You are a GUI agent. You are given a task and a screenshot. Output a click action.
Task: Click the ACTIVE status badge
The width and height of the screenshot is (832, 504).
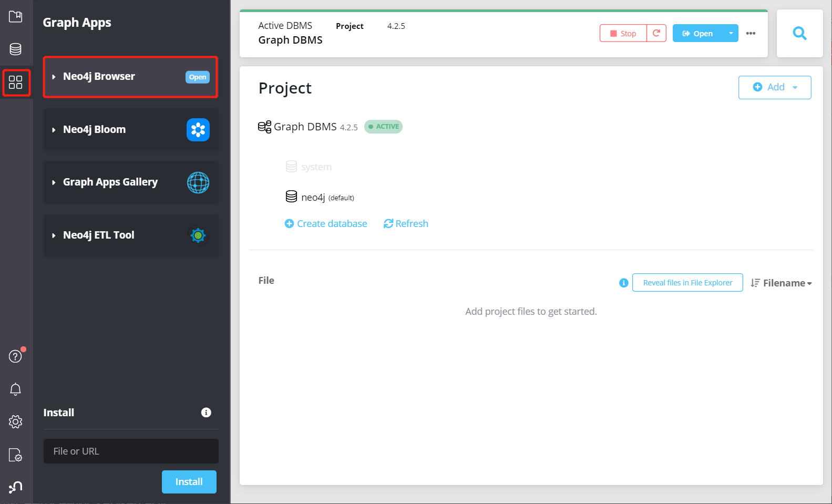click(x=383, y=127)
